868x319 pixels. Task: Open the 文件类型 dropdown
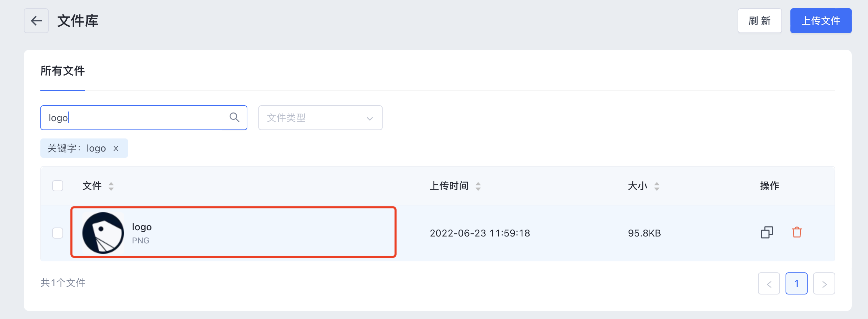coord(320,118)
